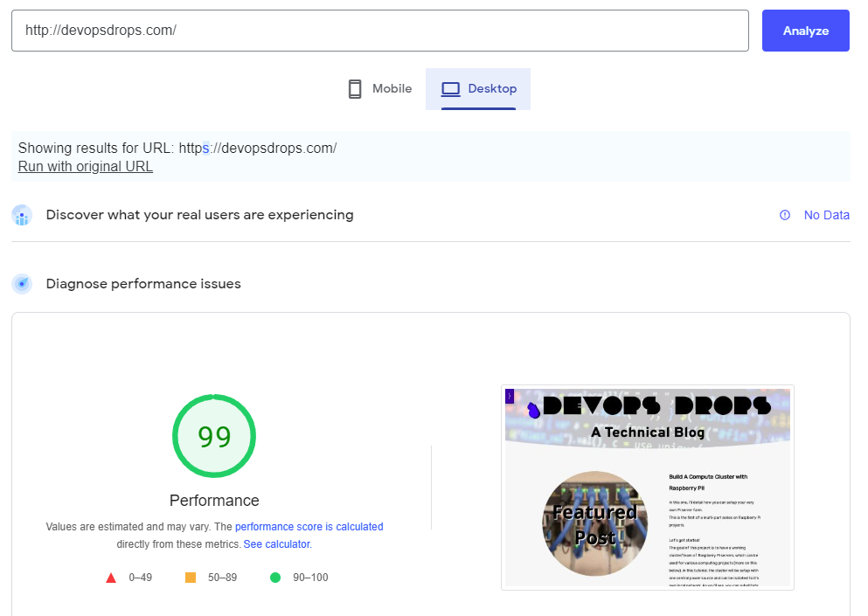The height and width of the screenshot is (616, 868).
Task: Click the circular gauge showing the 99 score
Action: 214,436
